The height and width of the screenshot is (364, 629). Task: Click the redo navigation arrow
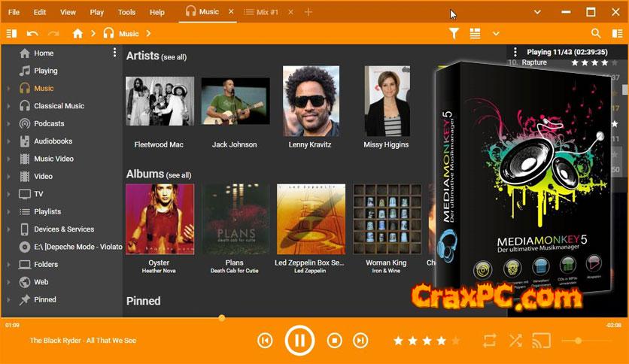53,34
